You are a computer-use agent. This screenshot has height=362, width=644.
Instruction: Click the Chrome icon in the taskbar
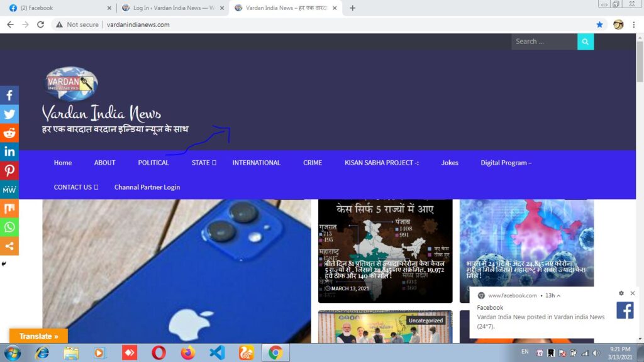coord(275,353)
